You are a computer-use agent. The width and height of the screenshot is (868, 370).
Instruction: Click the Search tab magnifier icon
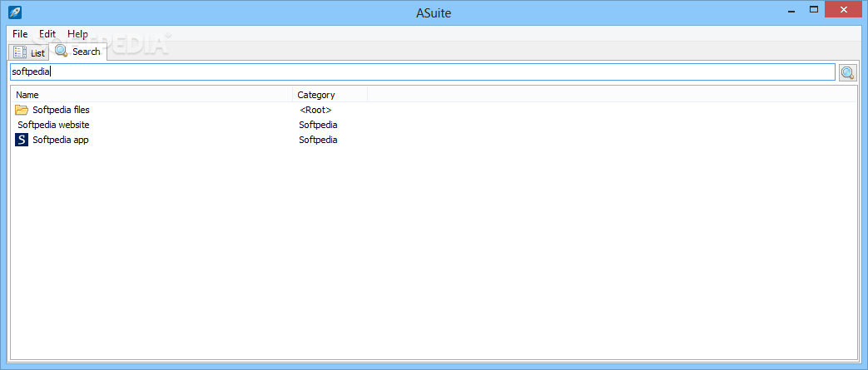[x=62, y=52]
